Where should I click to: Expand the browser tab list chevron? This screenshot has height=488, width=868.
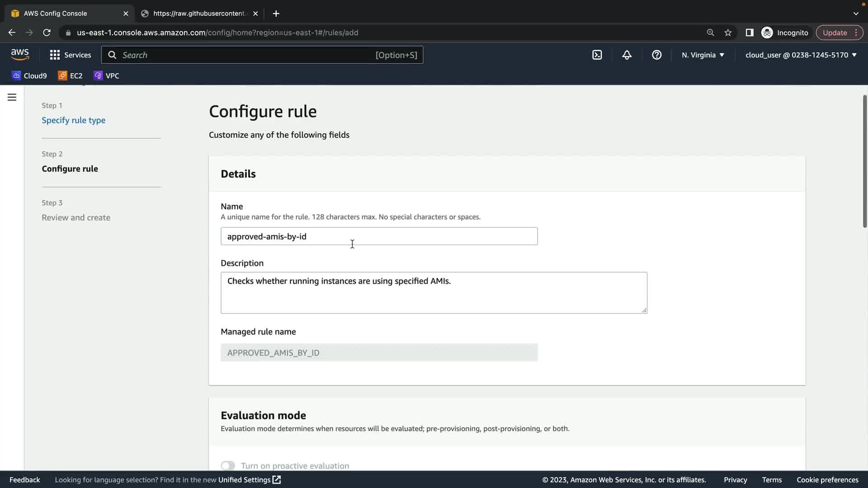(x=855, y=14)
